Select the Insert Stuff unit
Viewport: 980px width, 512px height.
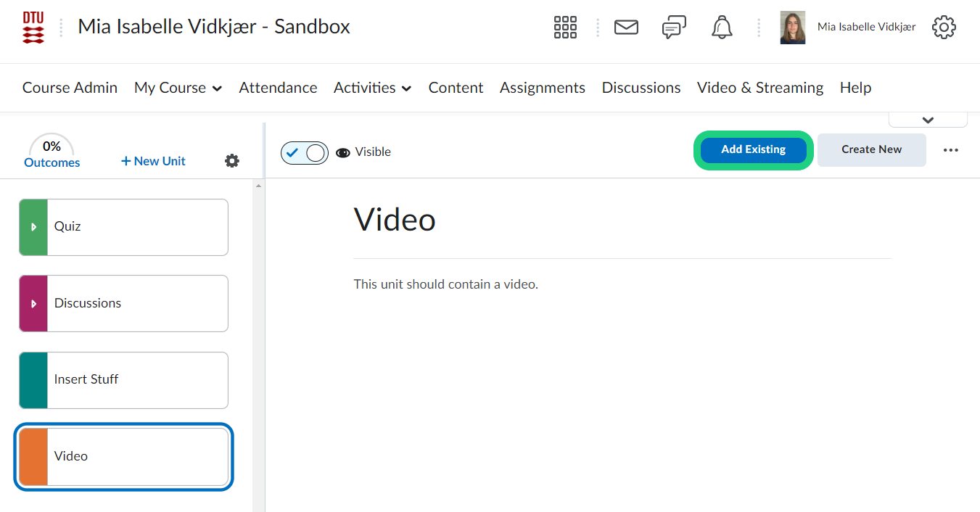click(x=123, y=380)
